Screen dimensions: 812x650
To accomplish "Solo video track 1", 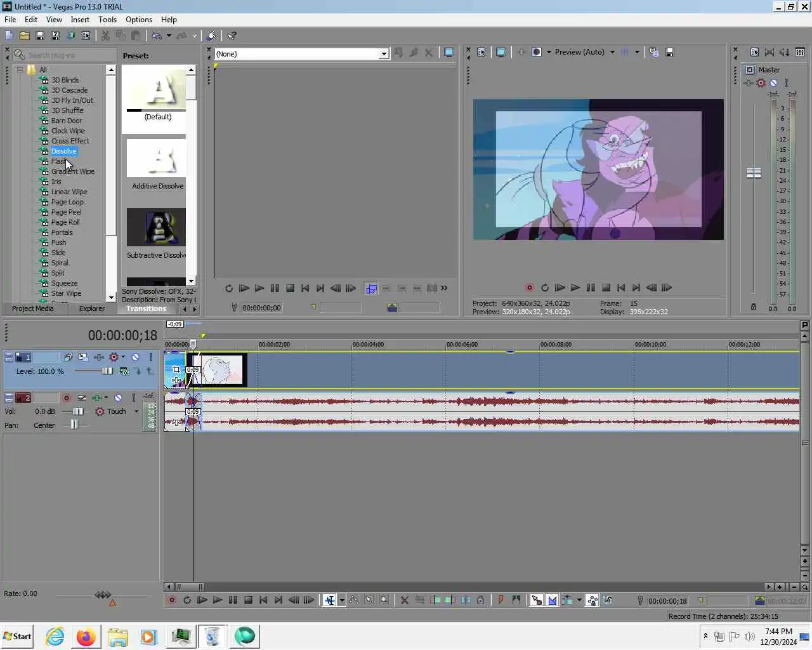I will [x=151, y=357].
